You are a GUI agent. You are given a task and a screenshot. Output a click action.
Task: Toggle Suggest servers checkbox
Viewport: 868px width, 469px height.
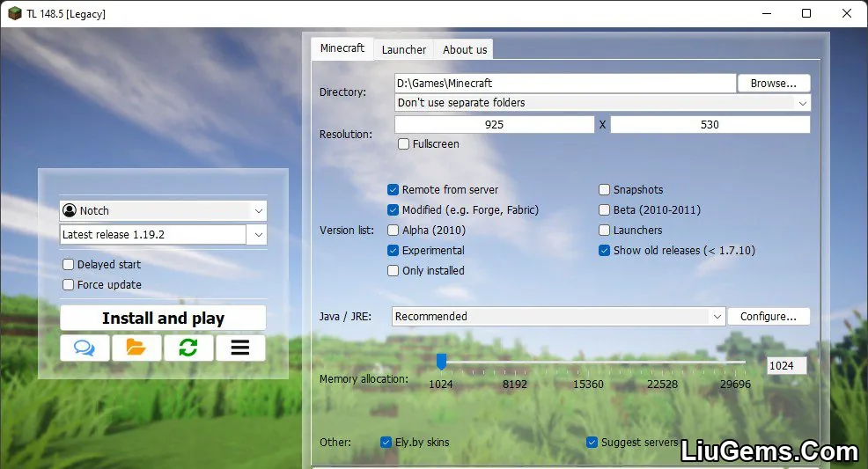(x=592, y=443)
